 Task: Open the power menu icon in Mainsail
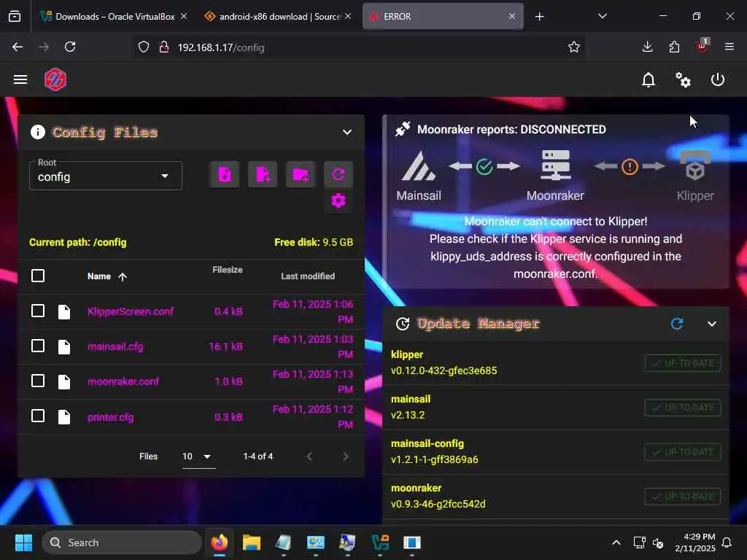click(x=718, y=79)
